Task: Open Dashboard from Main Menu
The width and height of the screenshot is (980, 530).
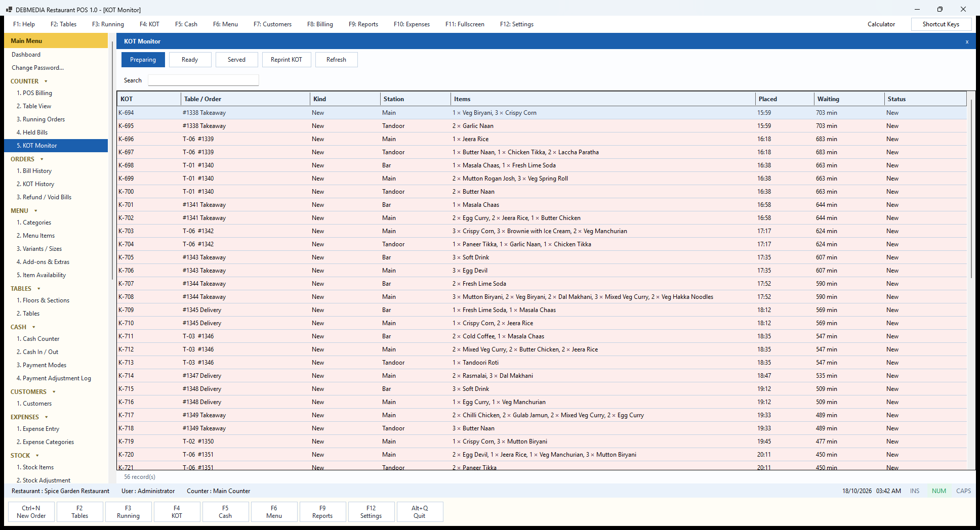Action: (56, 55)
